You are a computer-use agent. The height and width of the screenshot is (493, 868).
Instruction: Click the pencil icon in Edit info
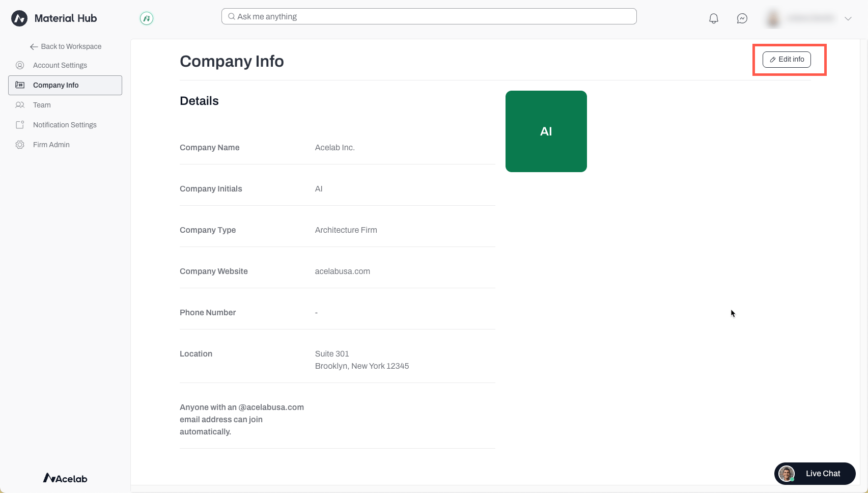pos(773,60)
